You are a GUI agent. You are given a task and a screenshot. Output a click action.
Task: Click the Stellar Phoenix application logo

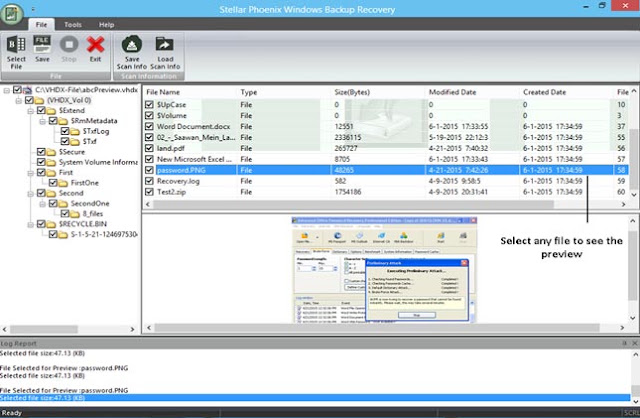[12, 13]
